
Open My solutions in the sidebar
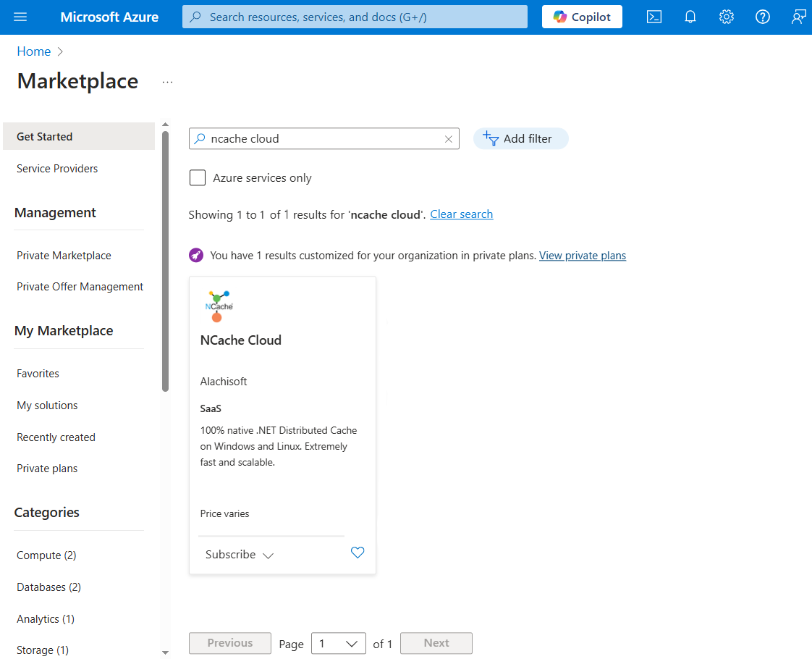point(47,406)
